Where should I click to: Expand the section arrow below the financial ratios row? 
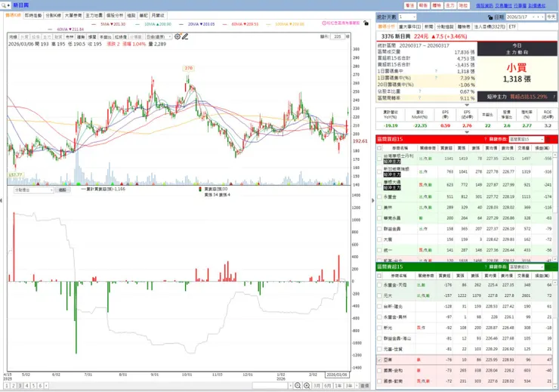coord(467,132)
